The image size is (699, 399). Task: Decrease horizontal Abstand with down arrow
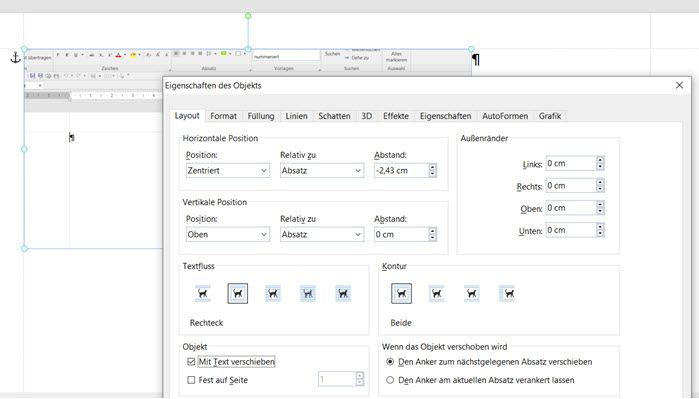[432, 174]
